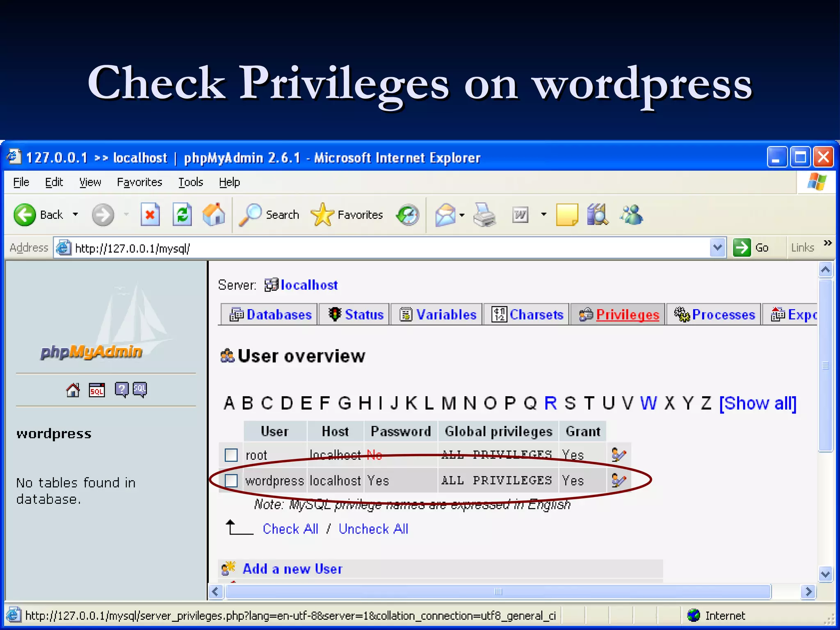This screenshot has width=840, height=630.
Task: Expand the Links toolbar chevron
Action: click(828, 243)
